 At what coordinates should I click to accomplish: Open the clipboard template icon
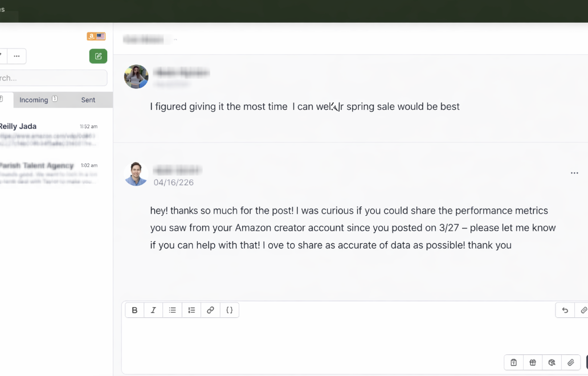[x=513, y=362]
